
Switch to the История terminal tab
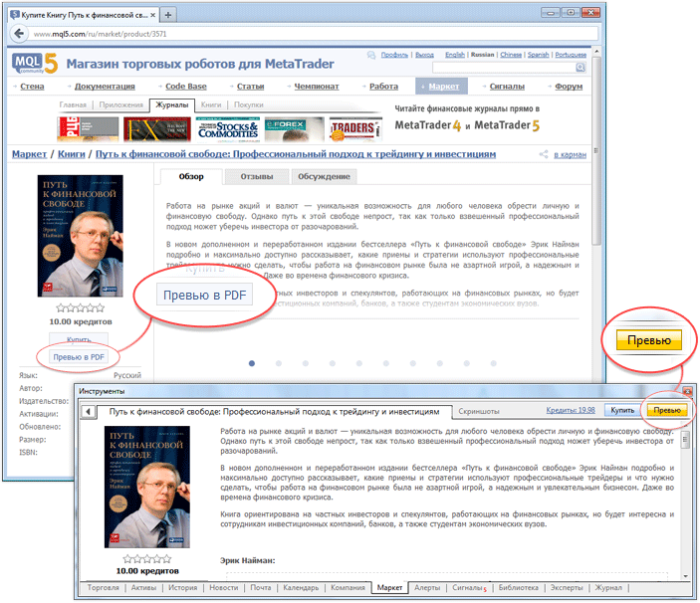(182, 588)
